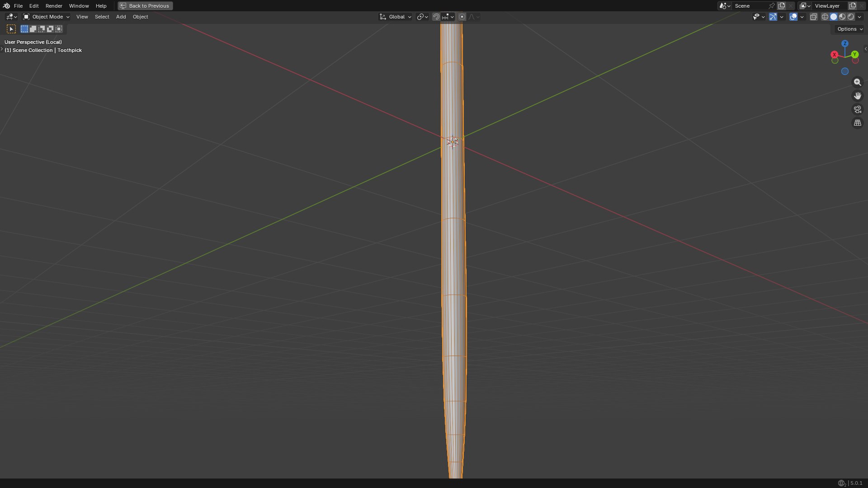Open the viewport Select menu
868x488 pixels.
[x=102, y=17]
